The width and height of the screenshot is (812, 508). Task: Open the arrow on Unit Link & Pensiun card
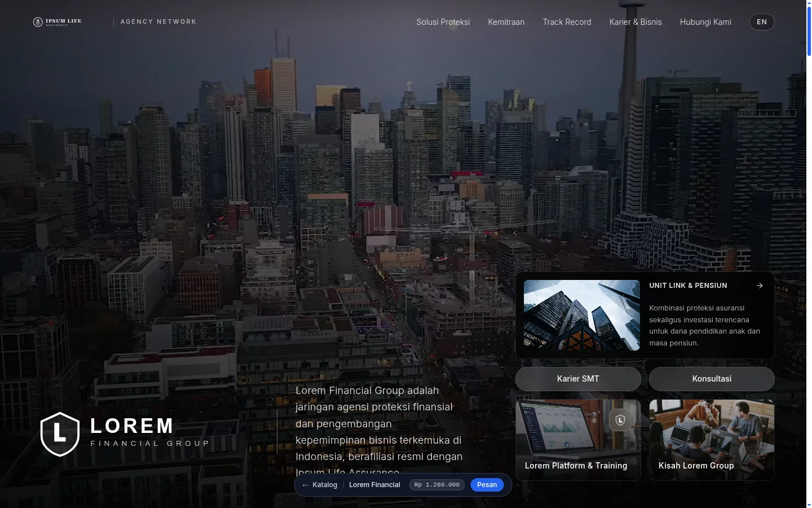(760, 286)
